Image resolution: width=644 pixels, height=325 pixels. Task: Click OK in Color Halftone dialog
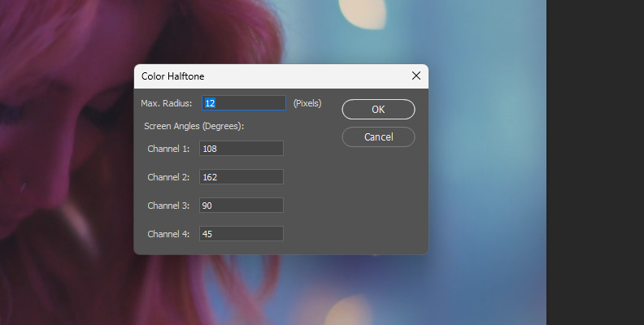click(378, 109)
